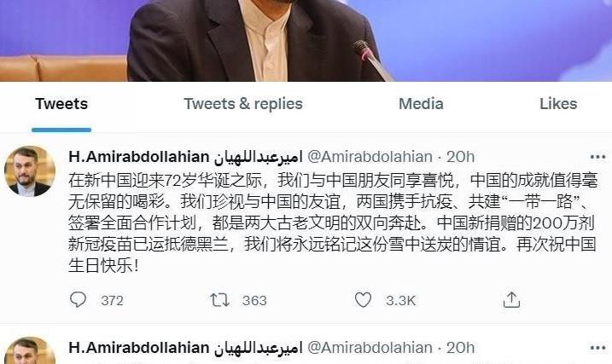Open the first tweet's three-dot menu
The image size is (612, 364).
click(597, 157)
